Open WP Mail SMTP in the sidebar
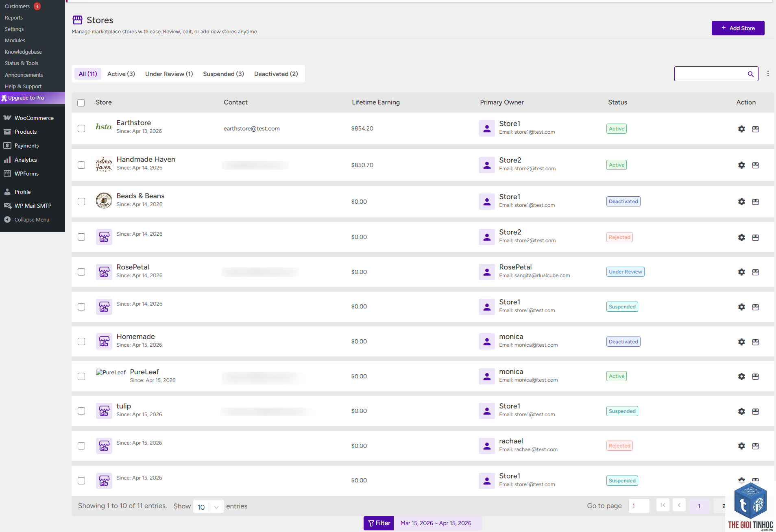The width and height of the screenshot is (776, 532). [33, 206]
